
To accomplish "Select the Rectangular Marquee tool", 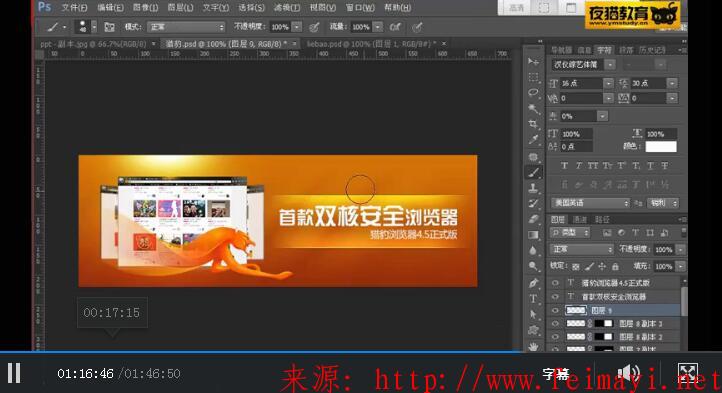I will [533, 77].
